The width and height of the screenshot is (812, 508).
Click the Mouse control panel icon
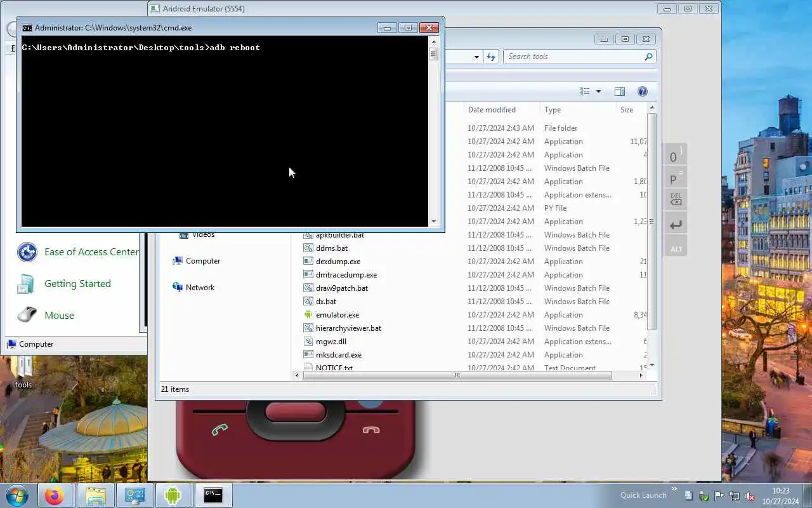(x=27, y=315)
